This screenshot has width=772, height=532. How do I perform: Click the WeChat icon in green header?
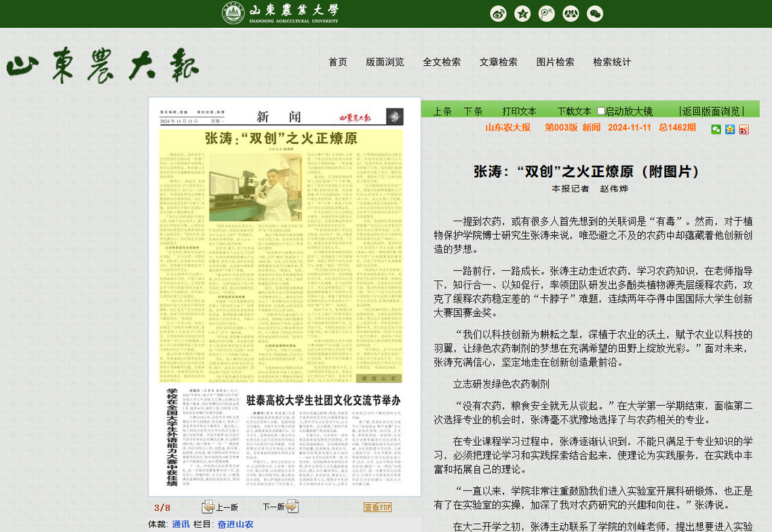[595, 14]
